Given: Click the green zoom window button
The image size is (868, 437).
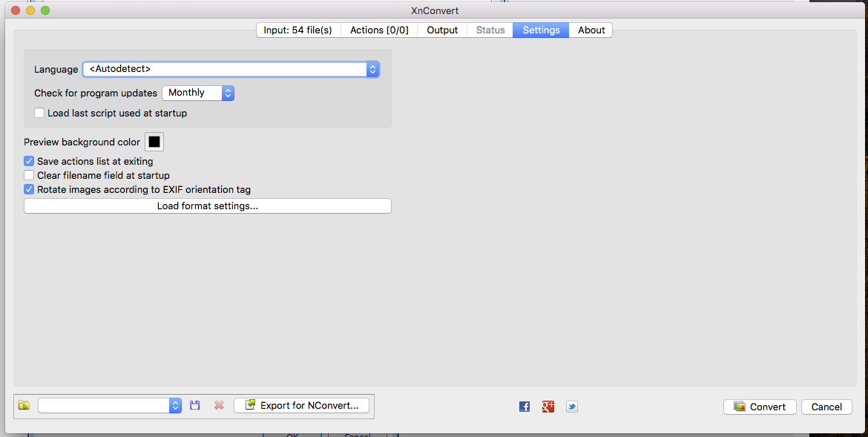Looking at the screenshot, I should click(x=45, y=10).
